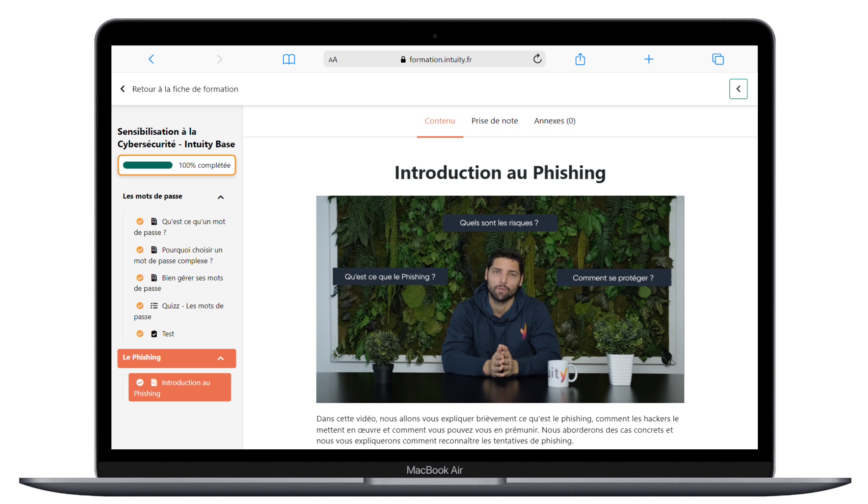The width and height of the screenshot is (868, 504).
Task: Click the share icon in toolbar
Action: point(580,59)
